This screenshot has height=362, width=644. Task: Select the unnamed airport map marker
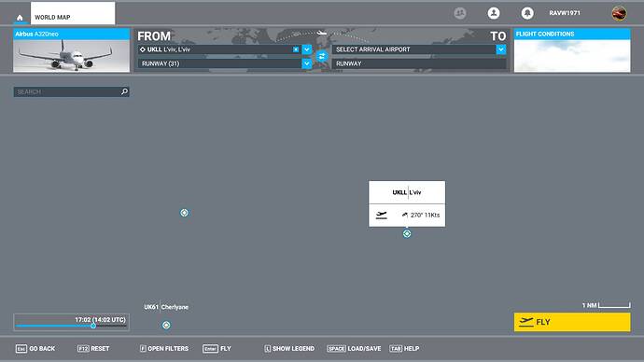[185, 213]
